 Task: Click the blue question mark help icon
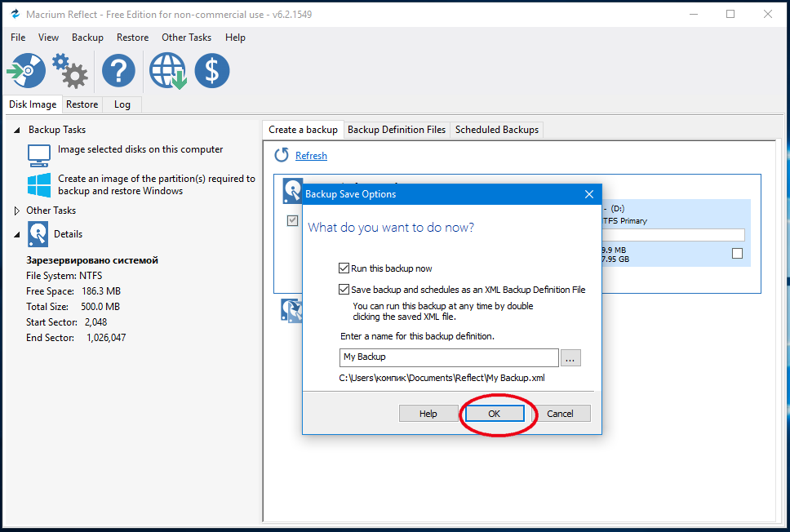click(118, 70)
